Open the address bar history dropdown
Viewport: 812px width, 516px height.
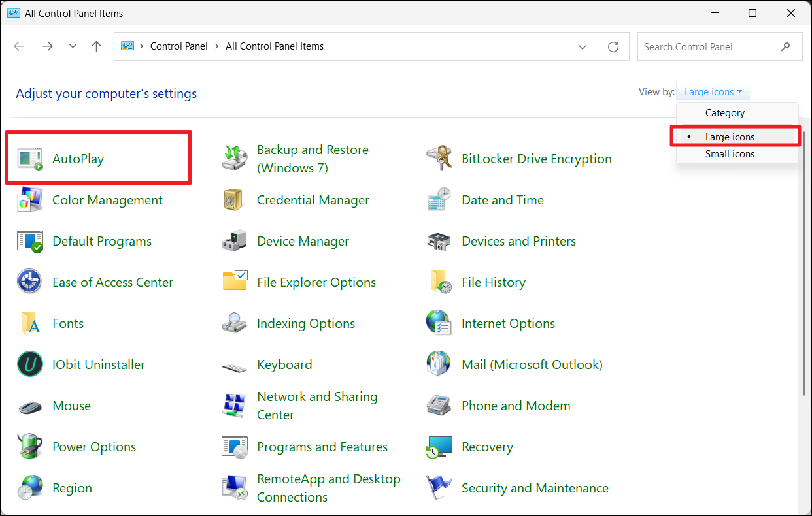583,47
